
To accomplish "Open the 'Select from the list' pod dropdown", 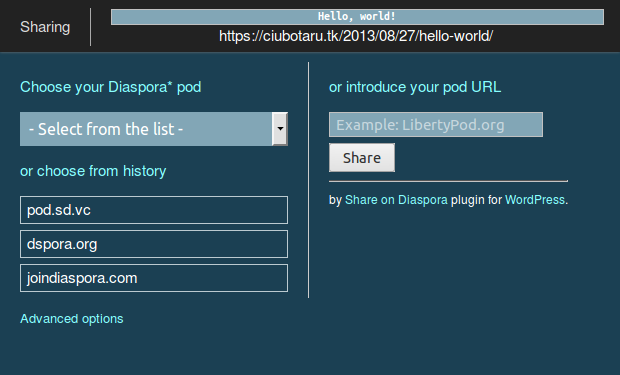I will pyautogui.click(x=154, y=129).
